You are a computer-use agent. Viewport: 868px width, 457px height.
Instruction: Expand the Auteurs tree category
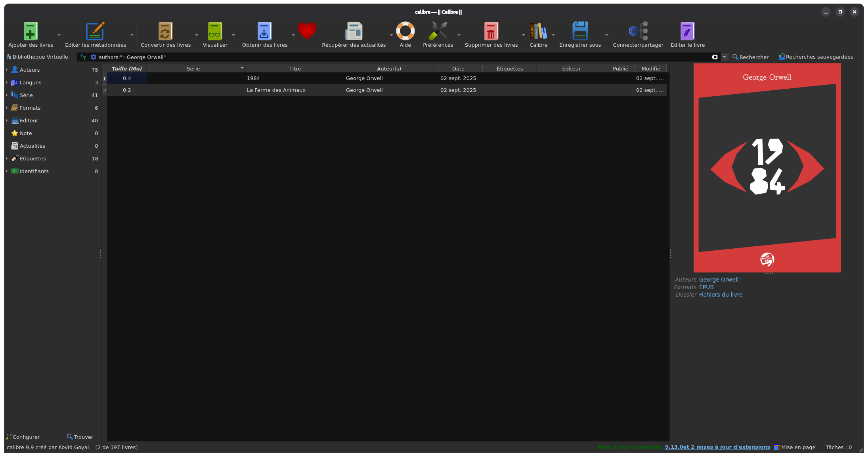(7, 70)
